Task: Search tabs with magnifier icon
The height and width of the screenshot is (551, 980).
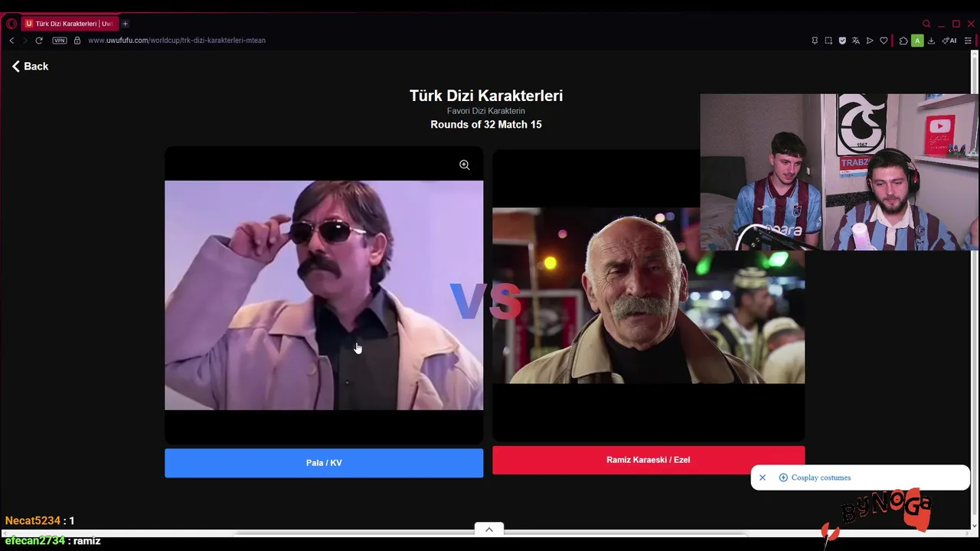Action: tap(926, 24)
